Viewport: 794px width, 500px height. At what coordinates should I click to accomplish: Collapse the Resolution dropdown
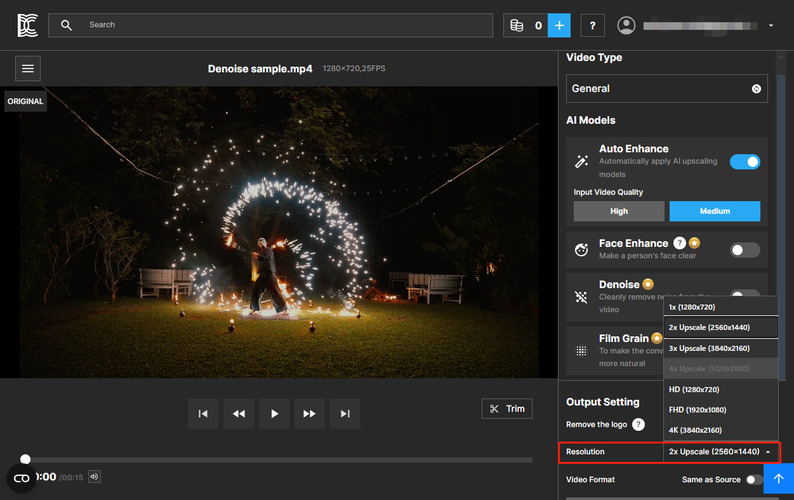point(721,452)
